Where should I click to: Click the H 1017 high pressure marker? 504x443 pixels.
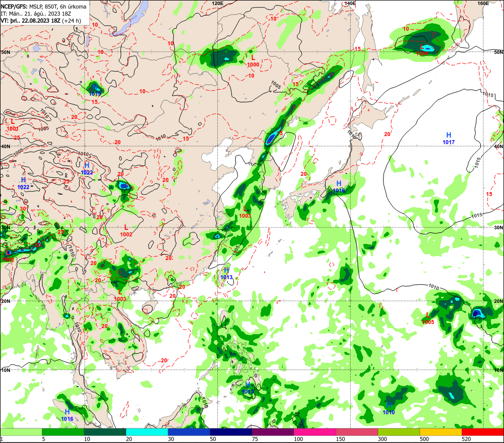tap(449, 138)
